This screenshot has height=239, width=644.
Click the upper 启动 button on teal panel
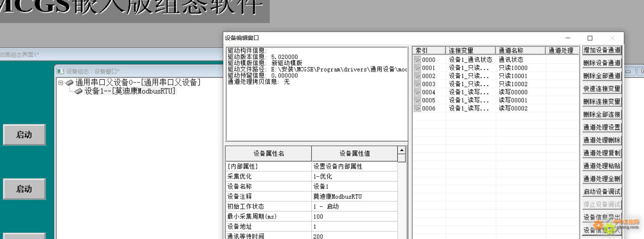(24, 135)
